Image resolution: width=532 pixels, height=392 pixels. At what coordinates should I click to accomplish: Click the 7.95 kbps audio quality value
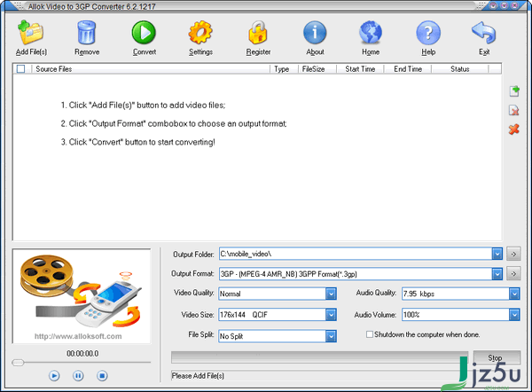(419, 294)
